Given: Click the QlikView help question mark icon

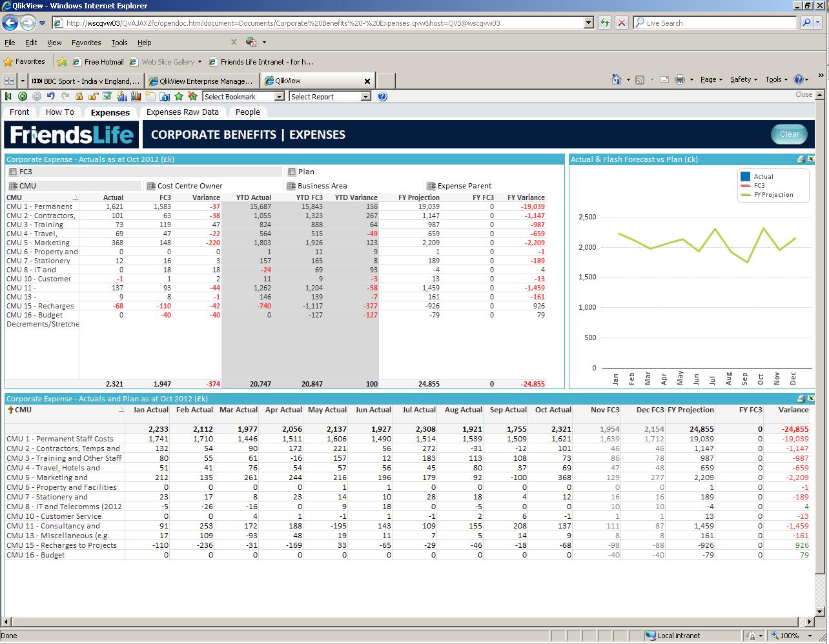Looking at the screenshot, I should [x=381, y=96].
